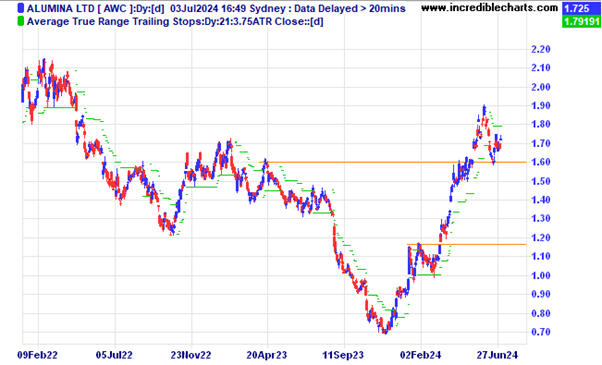Click the 1.20 price axis label
The image size is (602, 365).
coord(541,238)
